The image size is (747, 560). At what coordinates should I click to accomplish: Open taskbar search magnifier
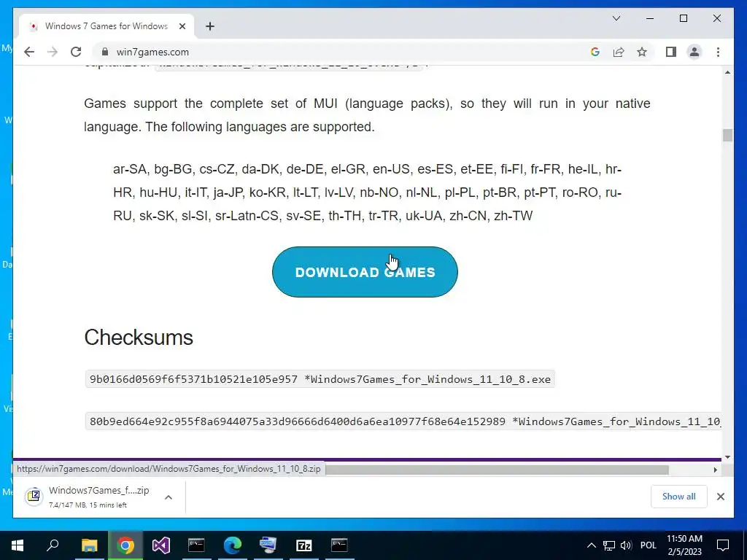53,545
